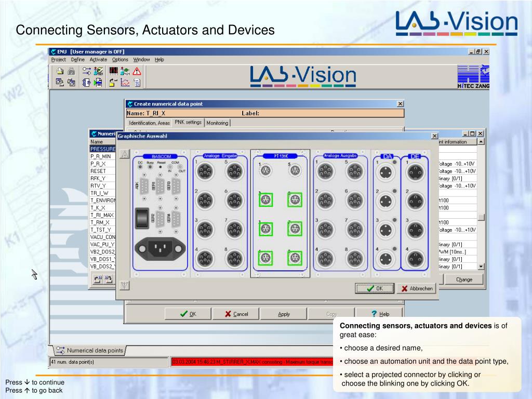This screenshot has height=399, width=532.
Task: Switch to PNK settings tab
Action: [x=188, y=122]
